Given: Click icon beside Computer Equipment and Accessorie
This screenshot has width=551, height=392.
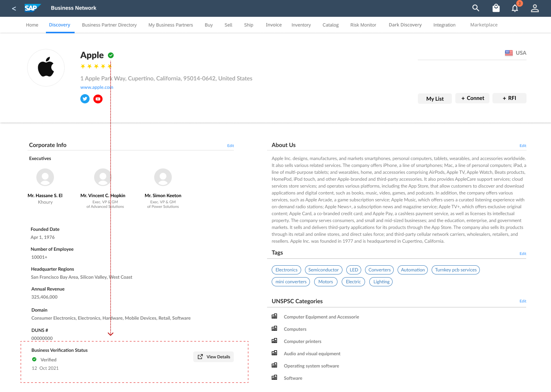Looking at the screenshot, I should pos(274,316).
